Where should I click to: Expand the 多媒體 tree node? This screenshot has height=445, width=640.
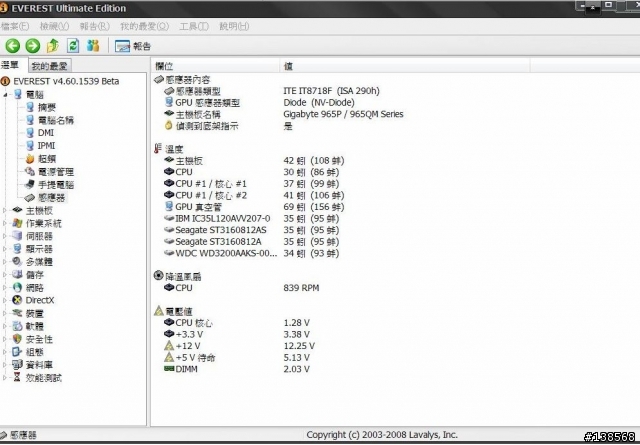click(5, 262)
